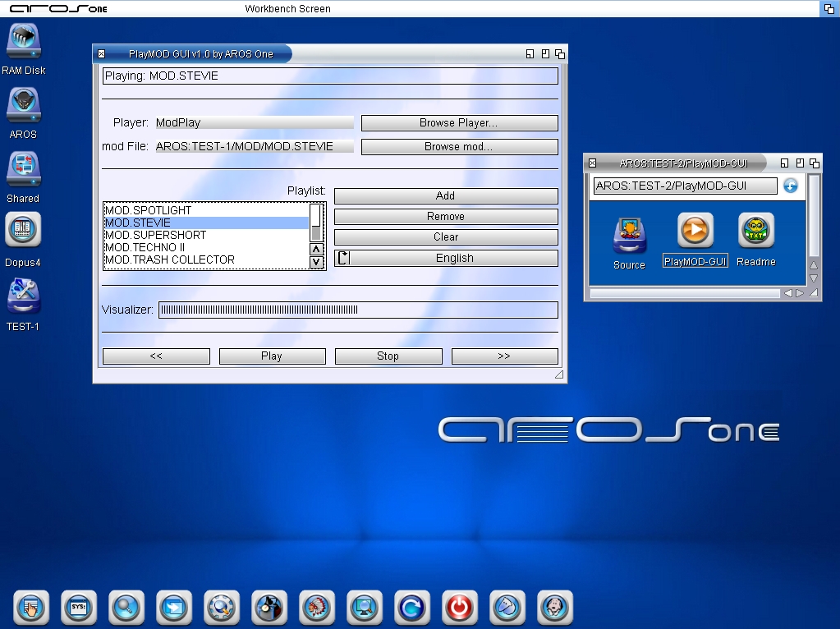The image size is (840, 629).
Task: Select MOD.STEVIE in the playlist
Action: click(206, 223)
